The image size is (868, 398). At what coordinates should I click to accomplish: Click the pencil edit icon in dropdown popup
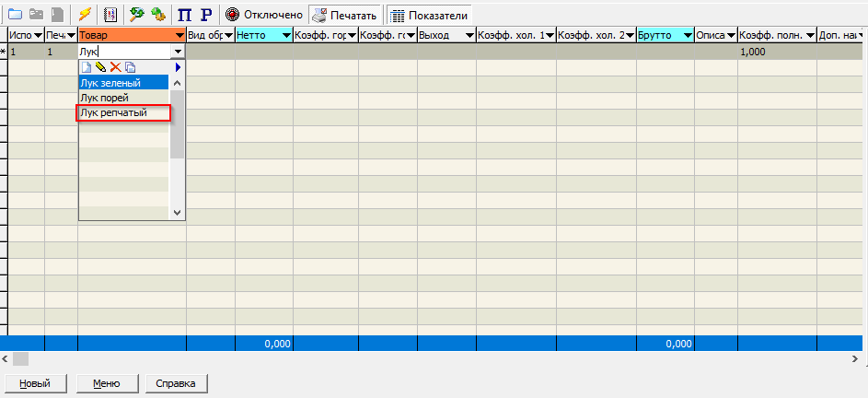(100, 67)
